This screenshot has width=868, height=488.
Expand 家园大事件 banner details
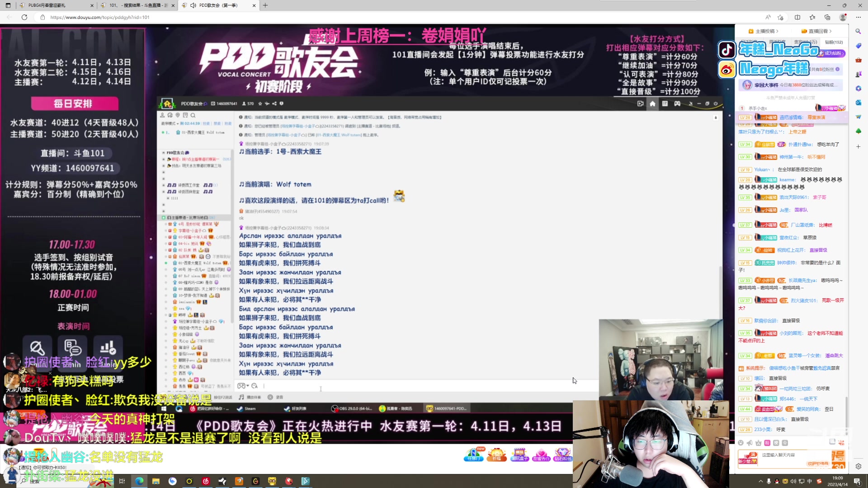click(x=792, y=85)
